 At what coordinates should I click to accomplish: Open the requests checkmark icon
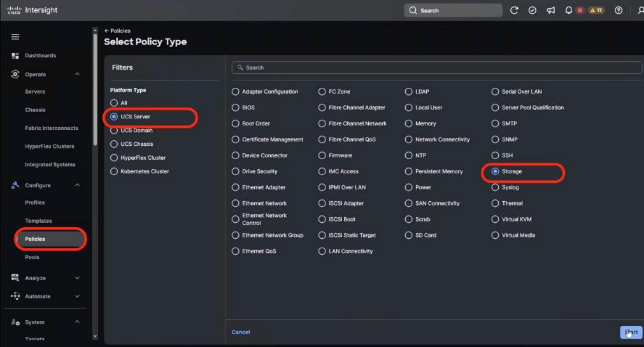pyautogui.click(x=533, y=10)
